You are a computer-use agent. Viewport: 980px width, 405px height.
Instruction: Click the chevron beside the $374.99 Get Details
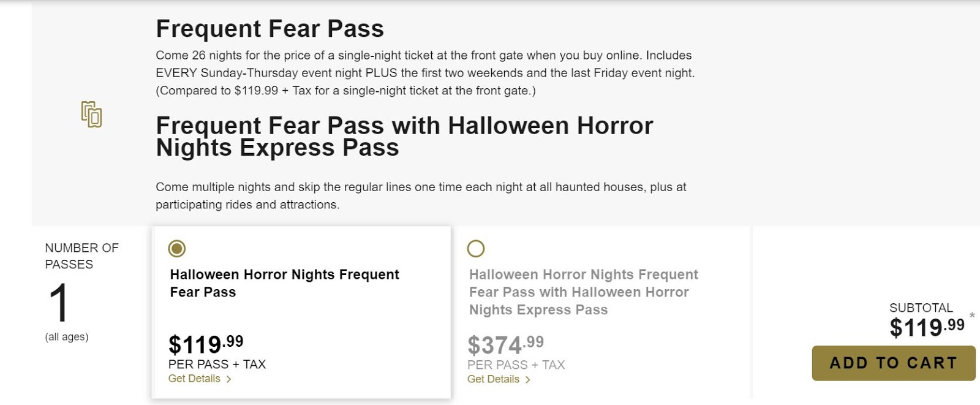[x=527, y=380]
